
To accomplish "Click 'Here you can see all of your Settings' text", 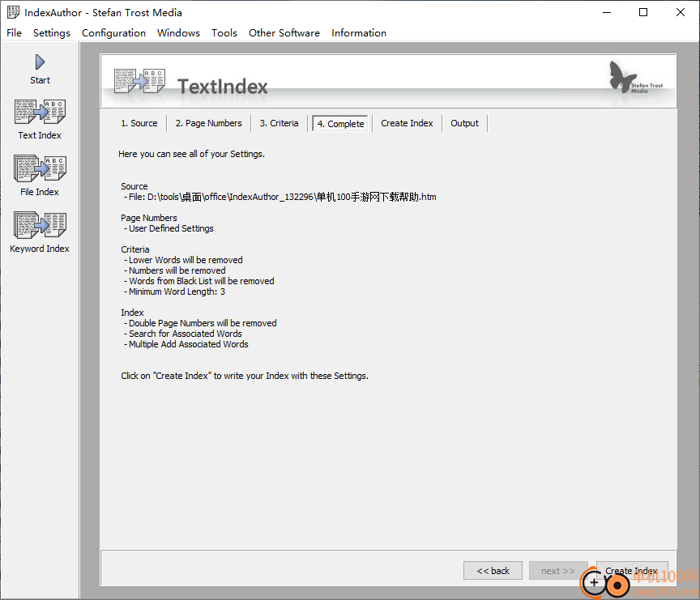I will click(191, 154).
